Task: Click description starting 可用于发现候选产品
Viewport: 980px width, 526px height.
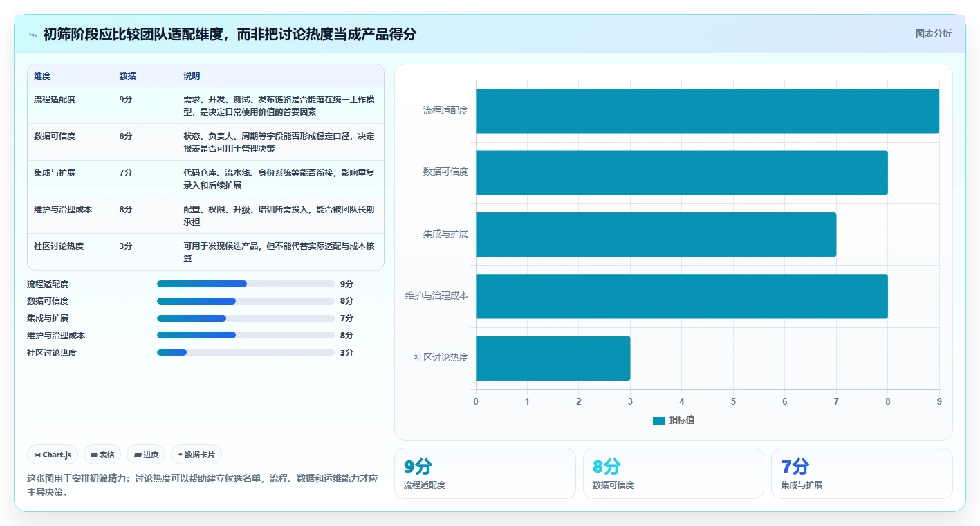Action: pos(279,252)
